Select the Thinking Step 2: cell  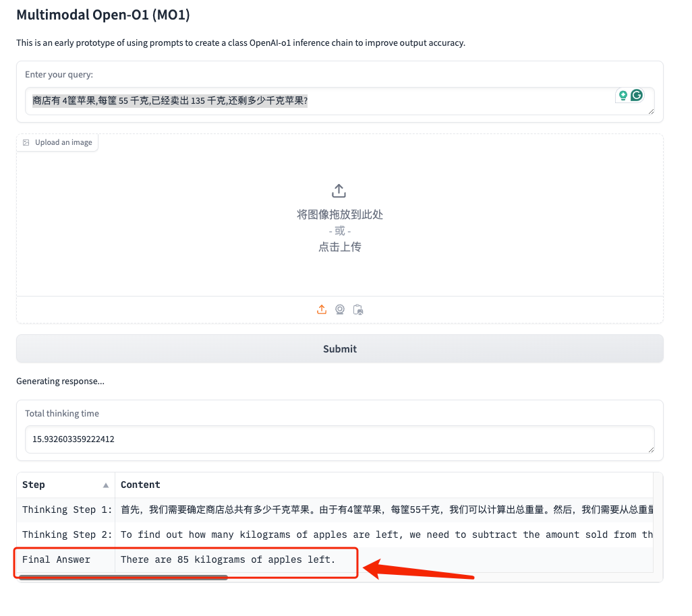pos(66,535)
